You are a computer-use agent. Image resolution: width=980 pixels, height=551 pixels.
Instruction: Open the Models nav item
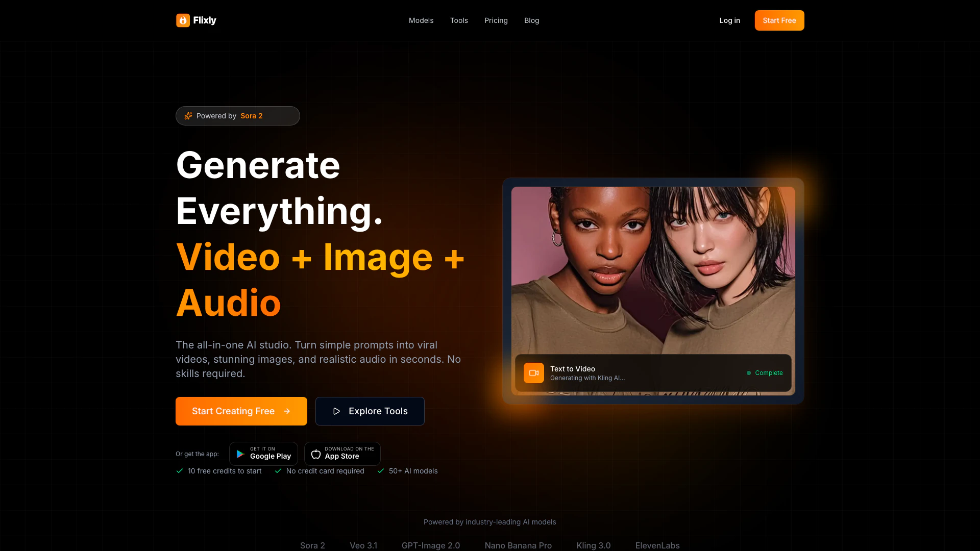421,20
